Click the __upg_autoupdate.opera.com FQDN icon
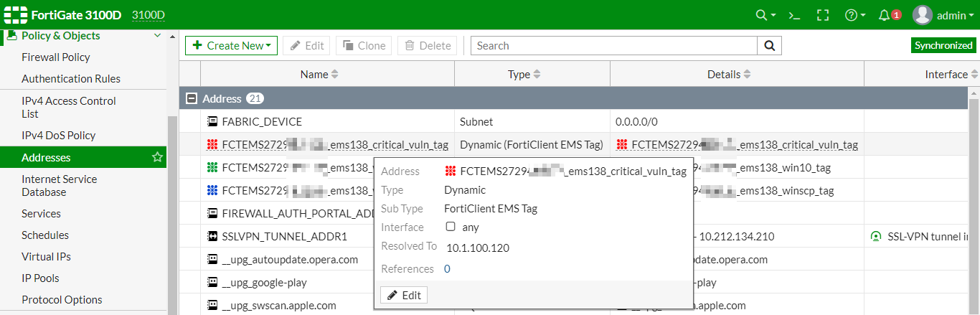This screenshot has height=315, width=980. pos(212,260)
